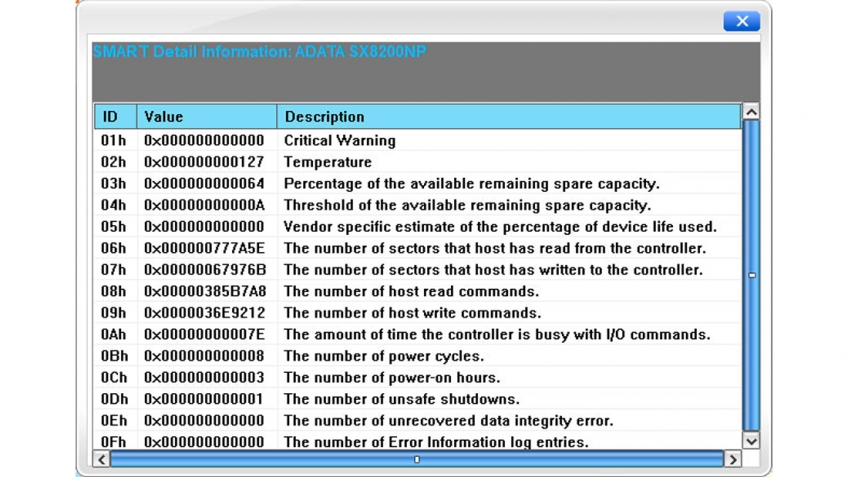Screen dimensions: 848x477
Task: Click value 0x000000000001
Action: (x=203, y=399)
